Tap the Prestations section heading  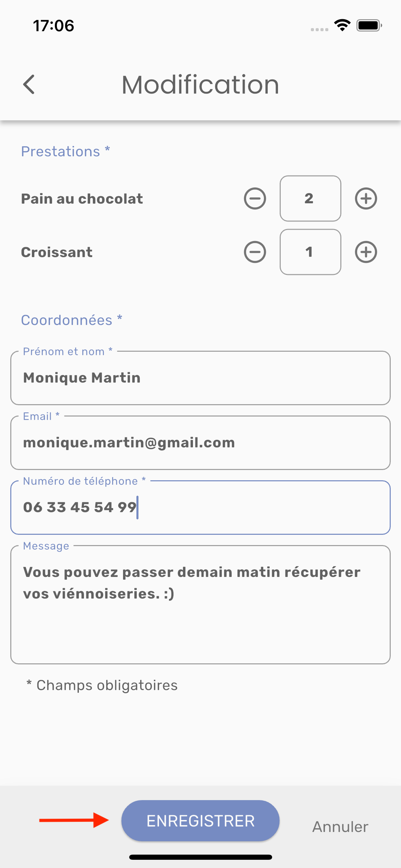[65, 151]
